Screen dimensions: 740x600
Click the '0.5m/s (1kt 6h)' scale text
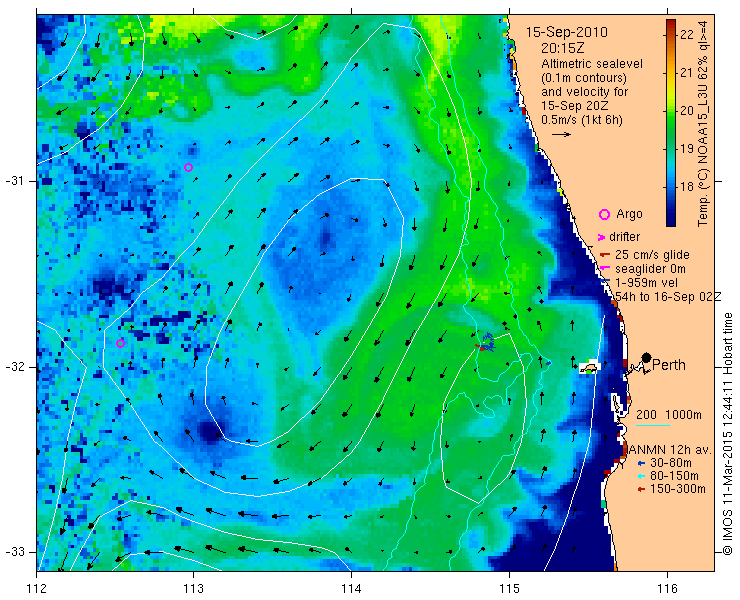click(x=582, y=120)
